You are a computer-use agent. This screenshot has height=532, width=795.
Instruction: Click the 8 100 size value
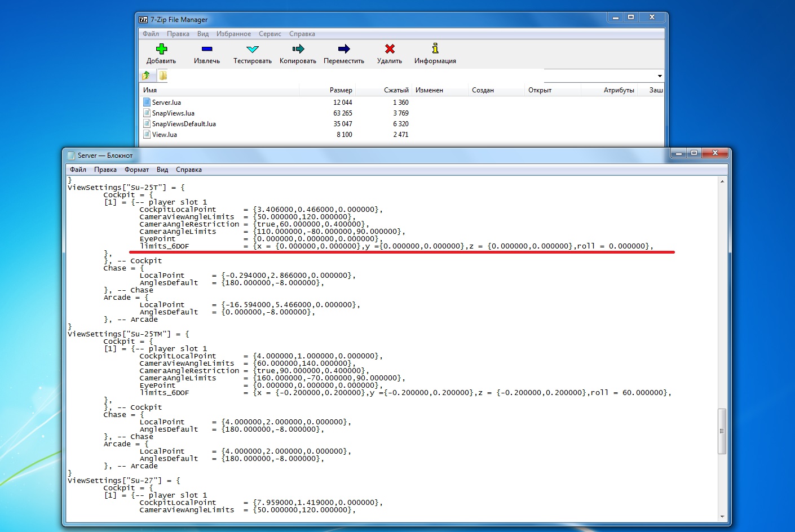[344, 135]
